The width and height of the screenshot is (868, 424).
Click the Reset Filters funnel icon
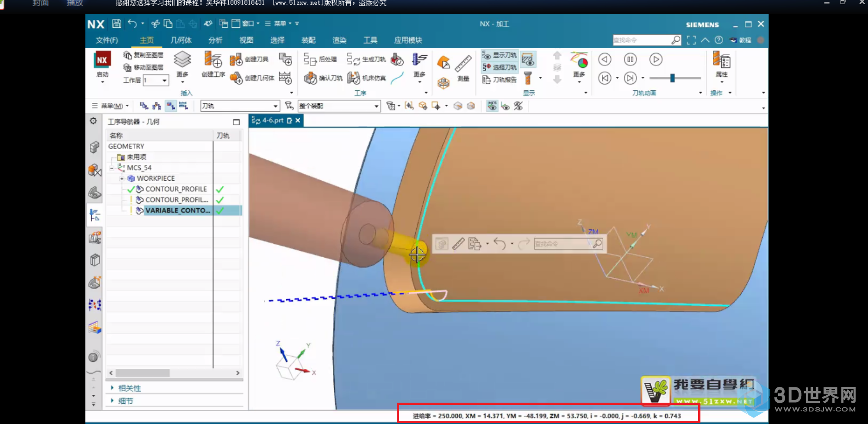click(289, 106)
